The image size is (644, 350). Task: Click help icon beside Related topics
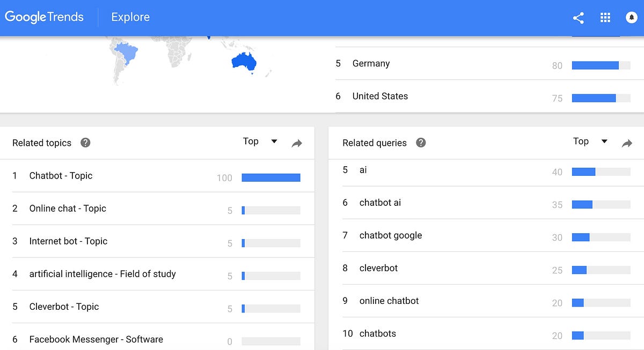pyautogui.click(x=85, y=143)
